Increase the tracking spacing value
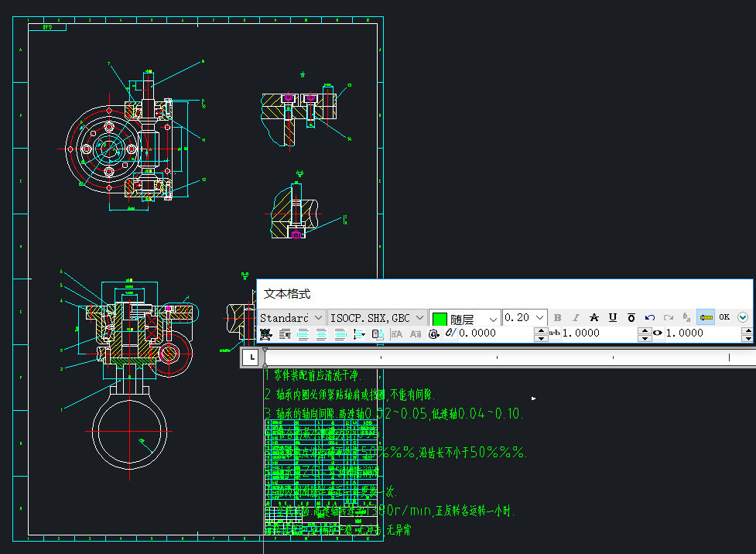The image size is (756, 554). (645, 330)
